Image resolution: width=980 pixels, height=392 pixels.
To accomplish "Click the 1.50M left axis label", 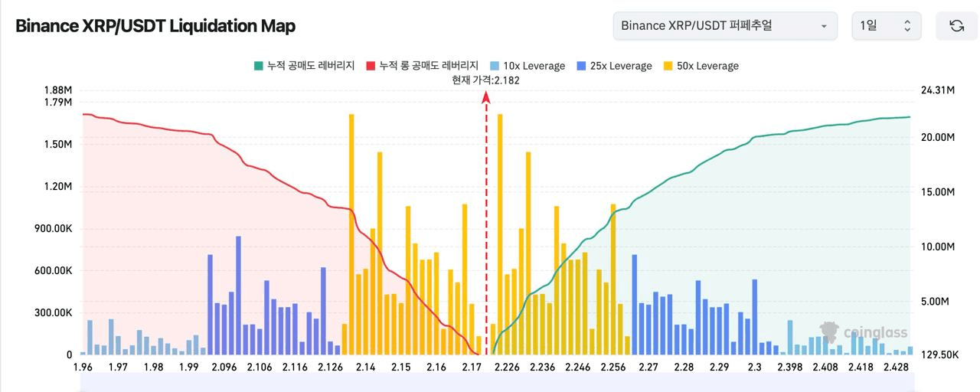I will coord(58,144).
